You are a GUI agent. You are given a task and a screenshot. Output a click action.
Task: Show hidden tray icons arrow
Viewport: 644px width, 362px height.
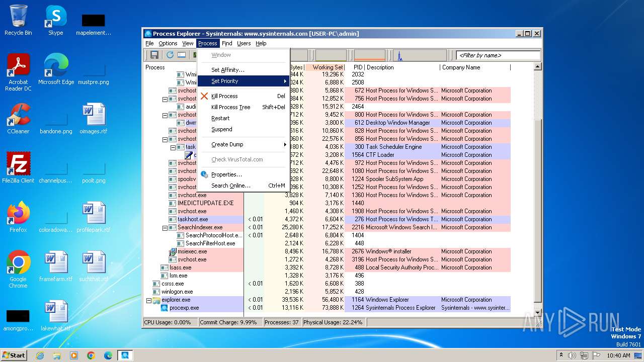[561, 355]
